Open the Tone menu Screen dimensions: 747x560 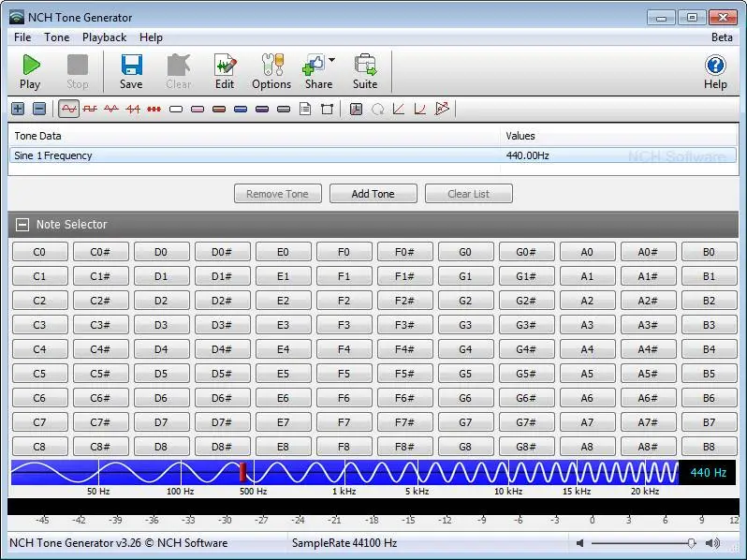click(x=56, y=37)
